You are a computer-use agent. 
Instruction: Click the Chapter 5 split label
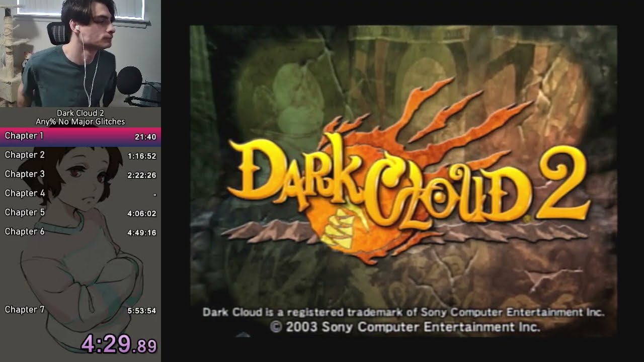pos(25,212)
